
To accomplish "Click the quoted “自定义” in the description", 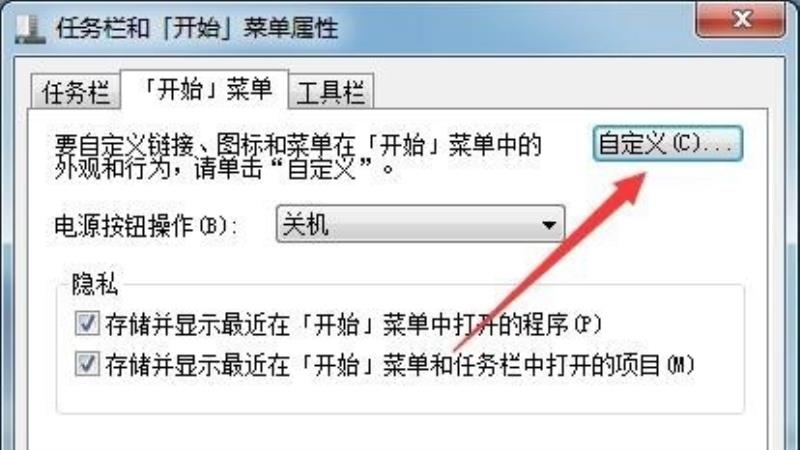I will (x=321, y=169).
